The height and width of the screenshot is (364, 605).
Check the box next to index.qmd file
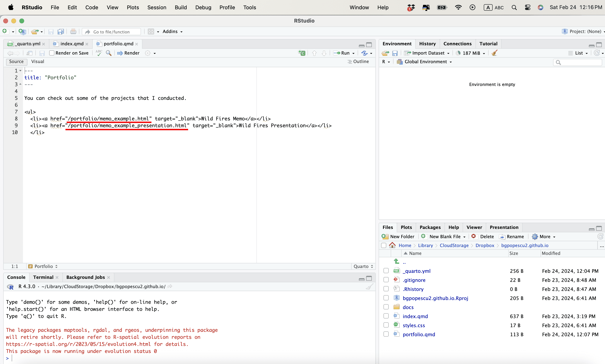(x=386, y=316)
